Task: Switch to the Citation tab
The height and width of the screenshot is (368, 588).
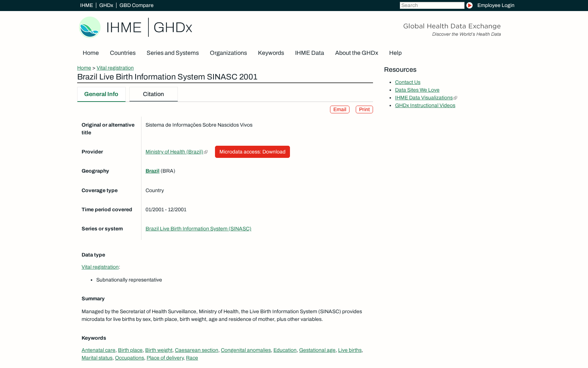Action: pos(154,94)
